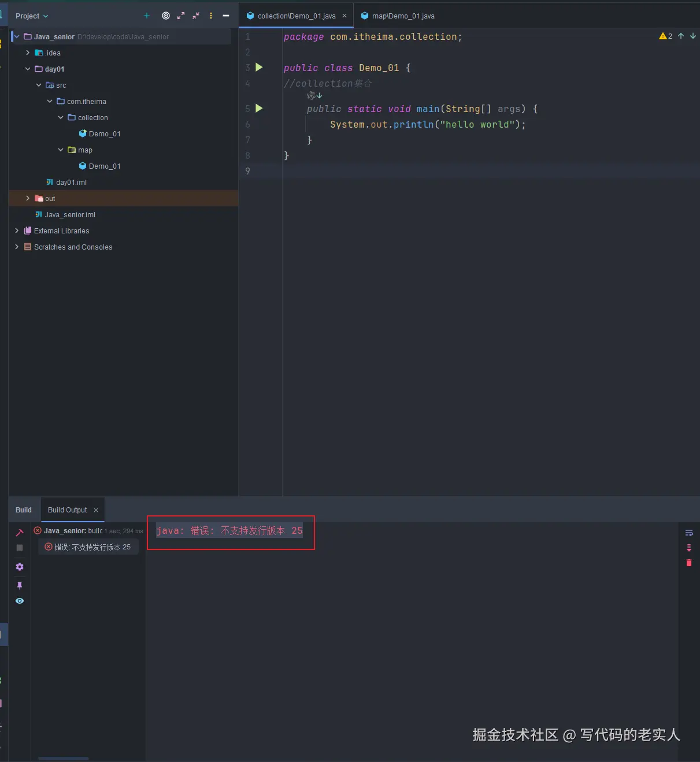The image size is (700, 762).
Task: Select Demo_01 under the collection package
Action: click(x=105, y=133)
